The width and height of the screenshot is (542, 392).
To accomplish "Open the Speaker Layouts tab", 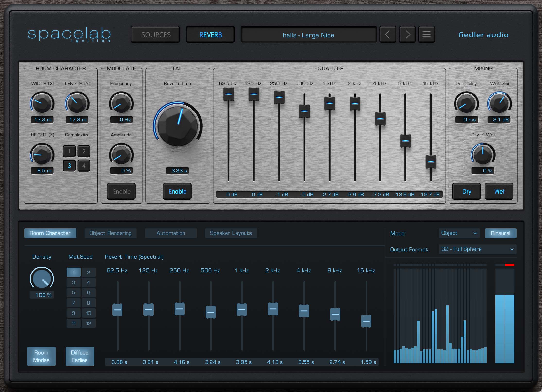I will coord(231,233).
